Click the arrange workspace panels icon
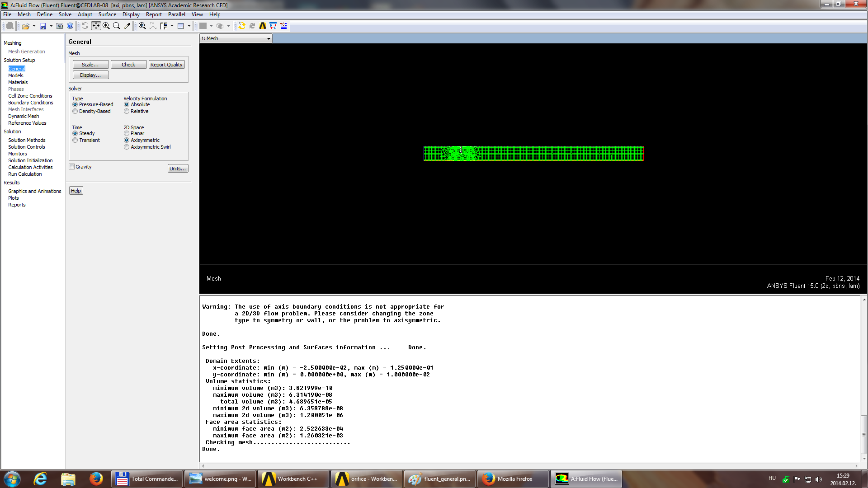This screenshot has width=868, height=488. point(164,26)
